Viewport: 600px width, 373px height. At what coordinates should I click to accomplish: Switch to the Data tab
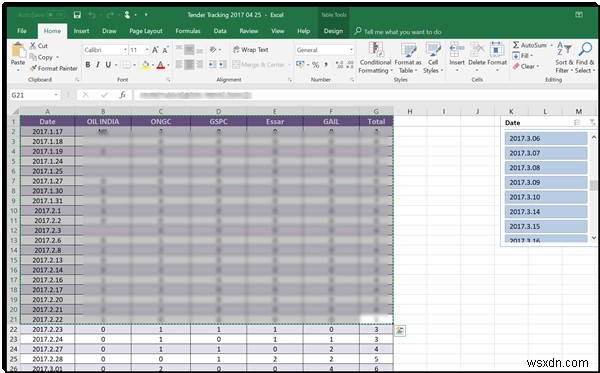tap(220, 31)
